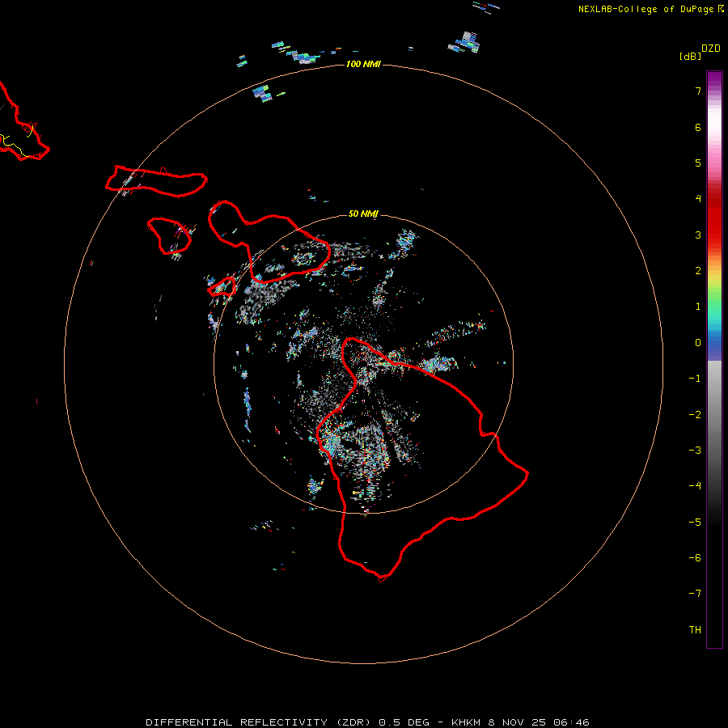The width and height of the screenshot is (728, 728).
Task: Click the -2 value on color scale
Action: coord(695,415)
